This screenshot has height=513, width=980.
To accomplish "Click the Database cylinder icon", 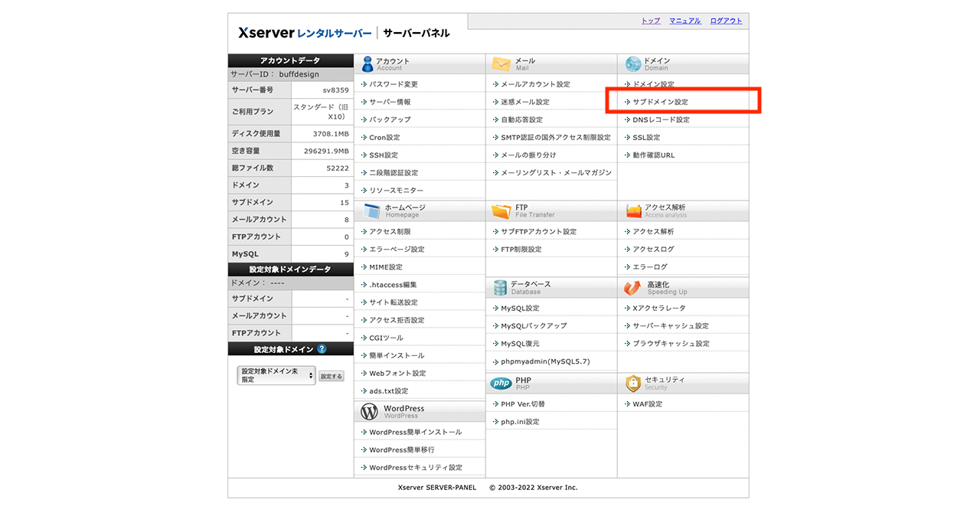I will [x=500, y=288].
